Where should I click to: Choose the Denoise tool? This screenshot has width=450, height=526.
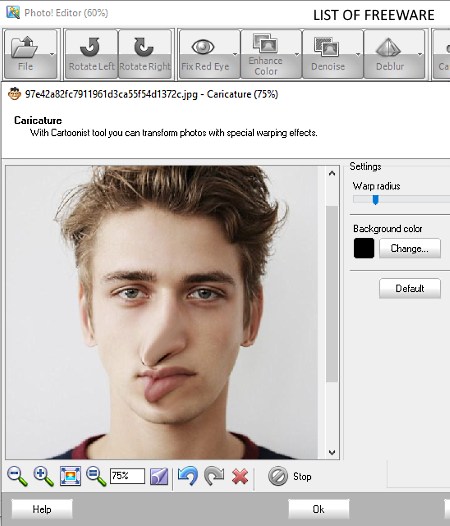point(328,54)
